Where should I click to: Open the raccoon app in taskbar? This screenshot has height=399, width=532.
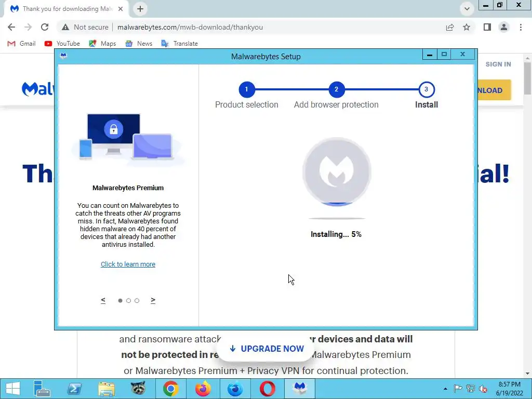138,389
